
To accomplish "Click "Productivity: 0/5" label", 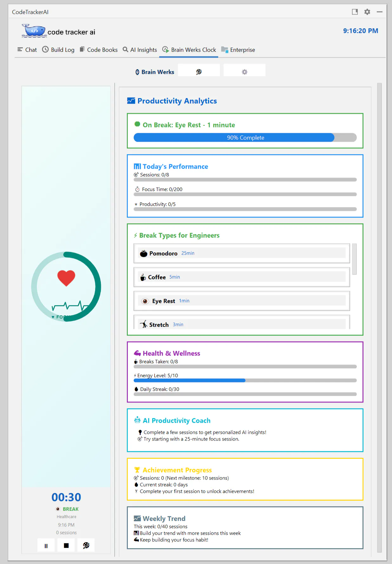I will point(157,204).
